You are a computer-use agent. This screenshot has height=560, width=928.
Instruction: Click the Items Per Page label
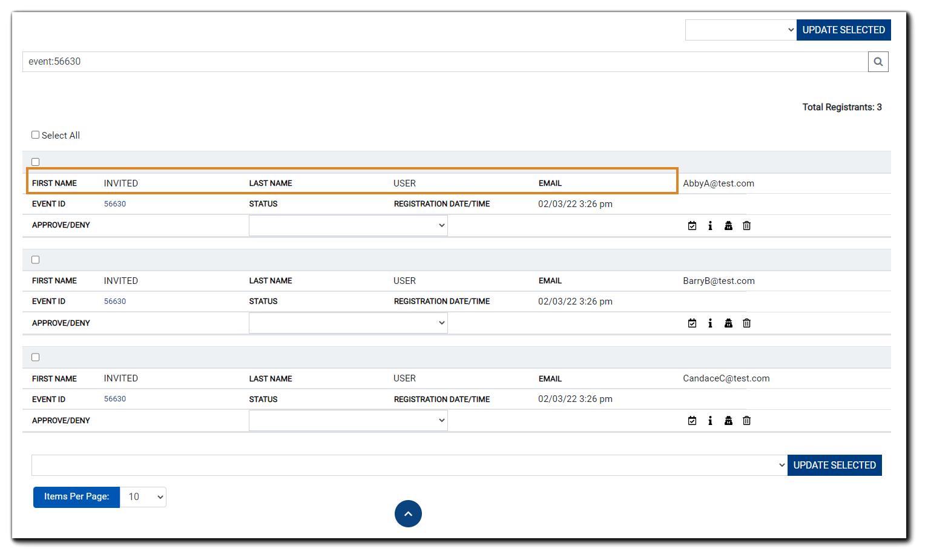[76, 497]
